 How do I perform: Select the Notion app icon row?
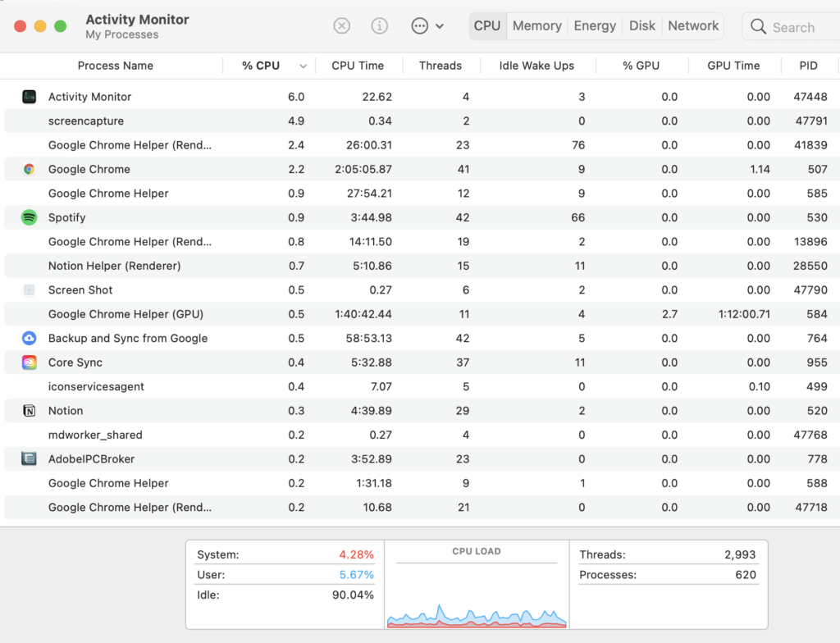[x=30, y=411]
